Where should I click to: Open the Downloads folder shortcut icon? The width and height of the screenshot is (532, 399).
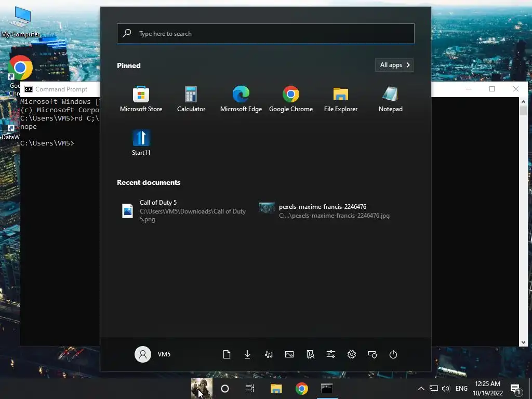pyautogui.click(x=248, y=354)
